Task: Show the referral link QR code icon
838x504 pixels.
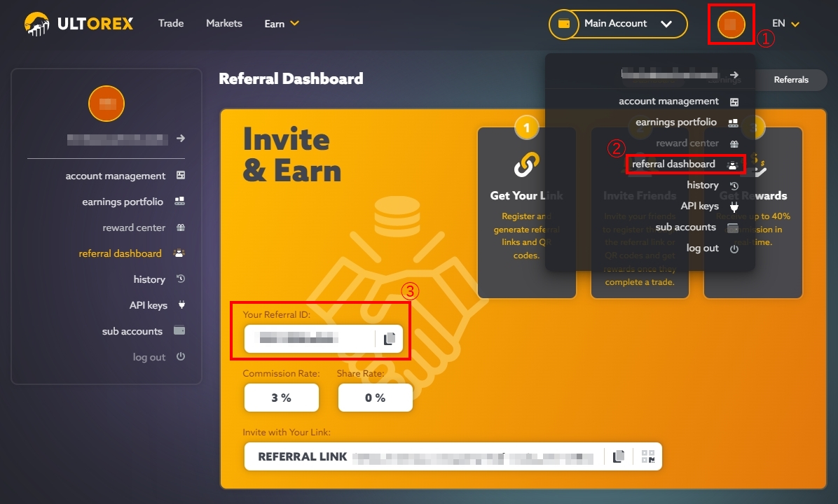Action: [647, 456]
